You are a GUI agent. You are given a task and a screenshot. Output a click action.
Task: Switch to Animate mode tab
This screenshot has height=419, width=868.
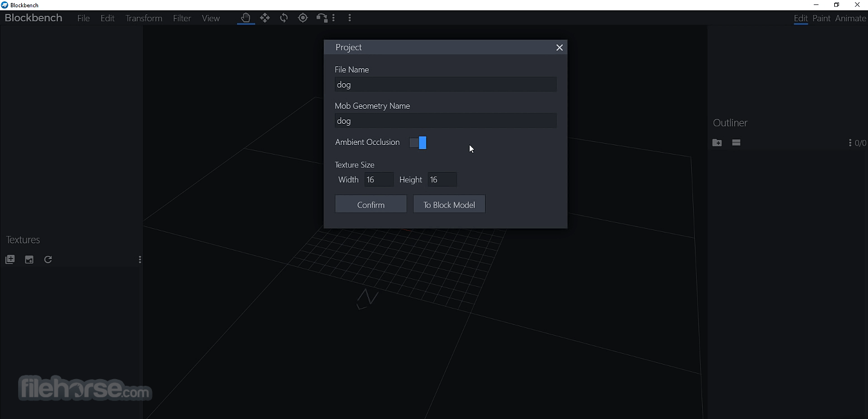click(851, 18)
